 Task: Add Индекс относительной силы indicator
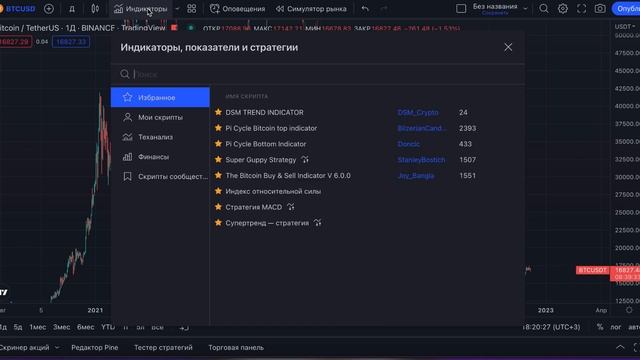(273, 191)
